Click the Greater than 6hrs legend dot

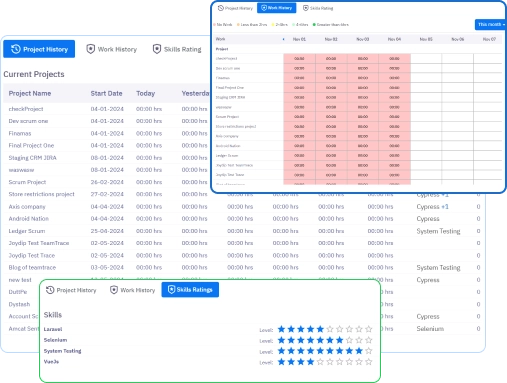[x=314, y=25]
